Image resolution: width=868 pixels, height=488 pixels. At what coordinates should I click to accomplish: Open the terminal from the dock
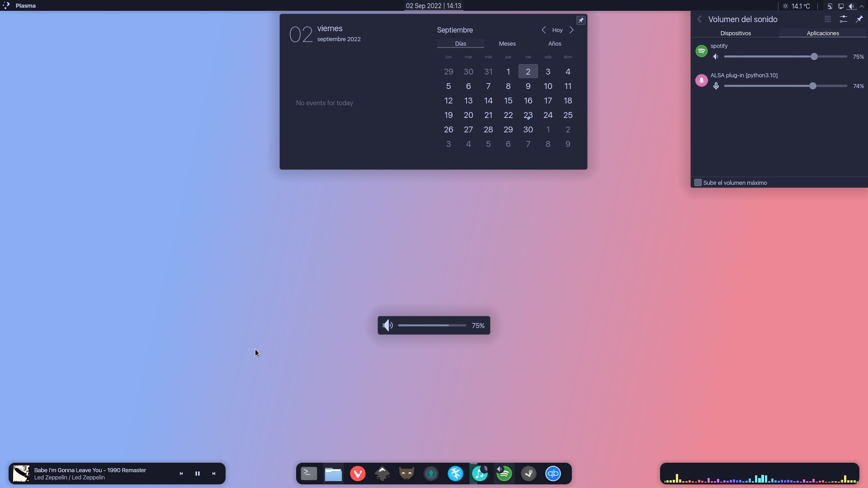click(308, 474)
